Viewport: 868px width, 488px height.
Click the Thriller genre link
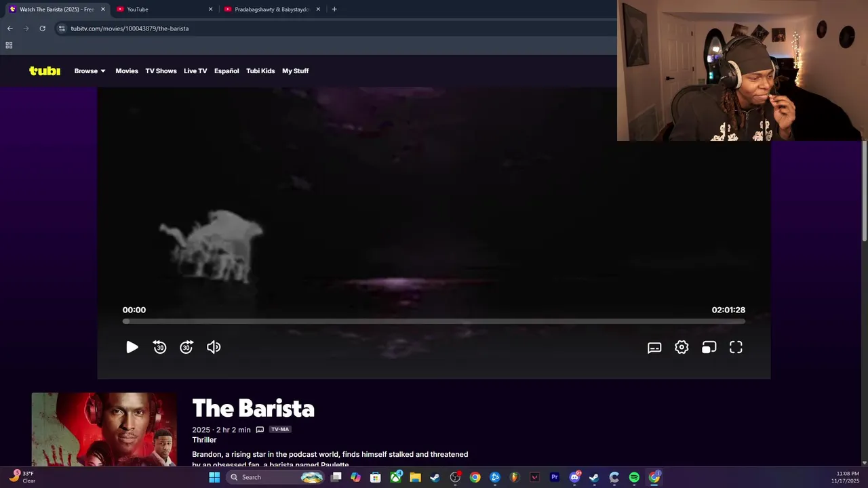pyautogui.click(x=204, y=440)
